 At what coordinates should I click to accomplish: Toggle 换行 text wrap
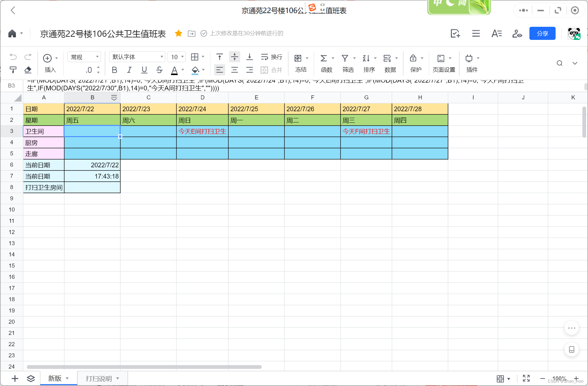[x=271, y=57]
